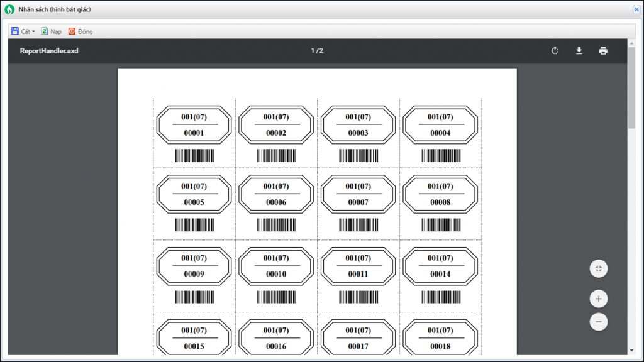
Task: Click the scrollbar up arrow
Action: coord(631,43)
